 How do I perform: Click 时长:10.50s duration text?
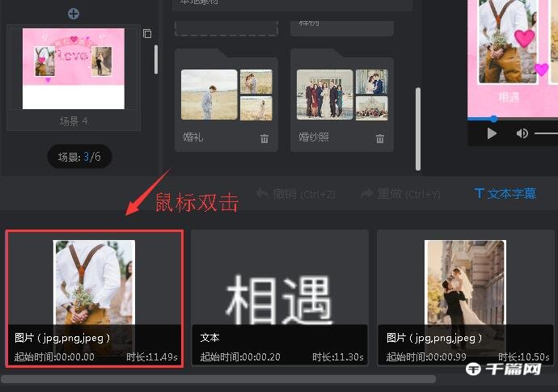pos(523,356)
